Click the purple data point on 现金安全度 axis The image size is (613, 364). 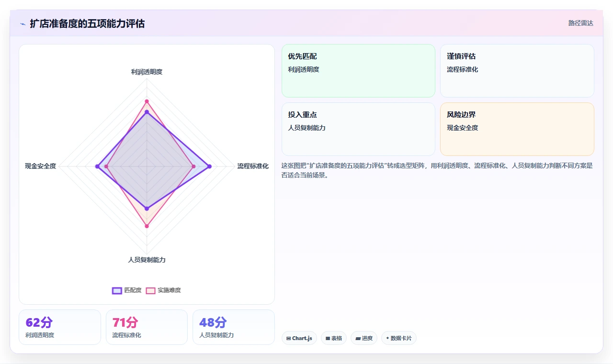[97, 166]
